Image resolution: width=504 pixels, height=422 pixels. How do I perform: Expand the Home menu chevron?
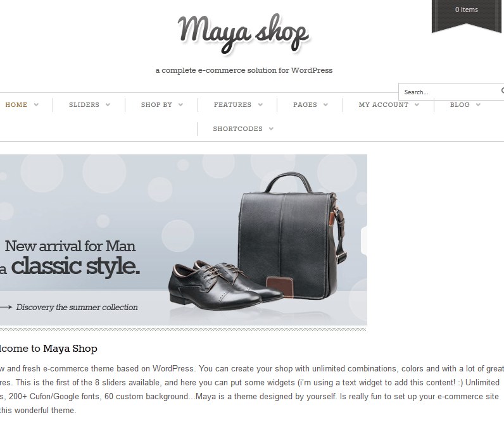tap(36, 104)
